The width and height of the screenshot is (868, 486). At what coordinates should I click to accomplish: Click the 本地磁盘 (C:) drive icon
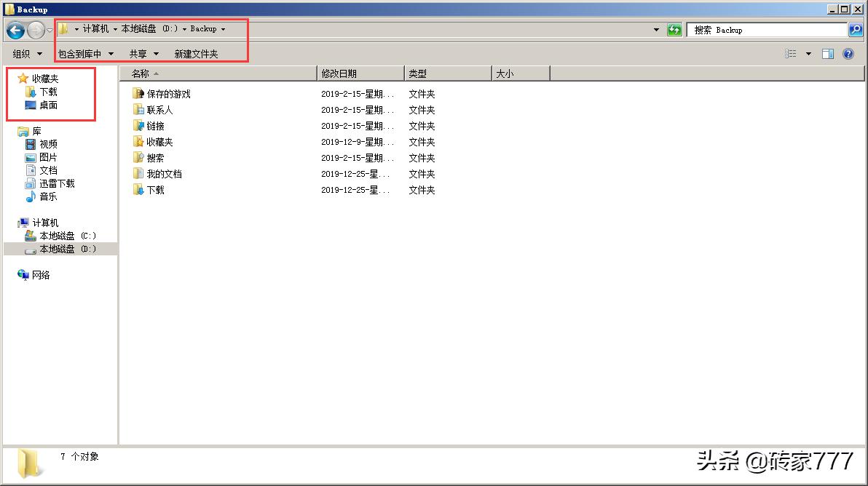[31, 236]
